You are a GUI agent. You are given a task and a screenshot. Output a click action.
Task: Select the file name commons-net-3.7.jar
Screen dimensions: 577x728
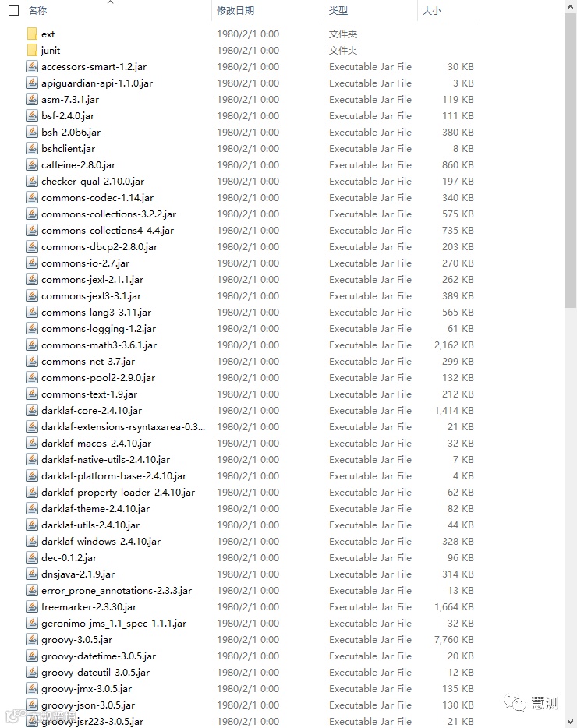(88, 361)
